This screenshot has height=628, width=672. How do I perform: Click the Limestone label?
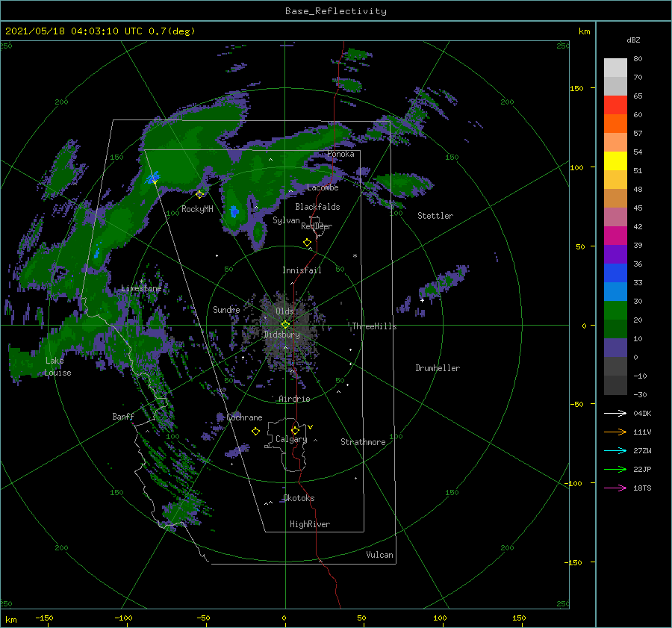click(x=141, y=288)
